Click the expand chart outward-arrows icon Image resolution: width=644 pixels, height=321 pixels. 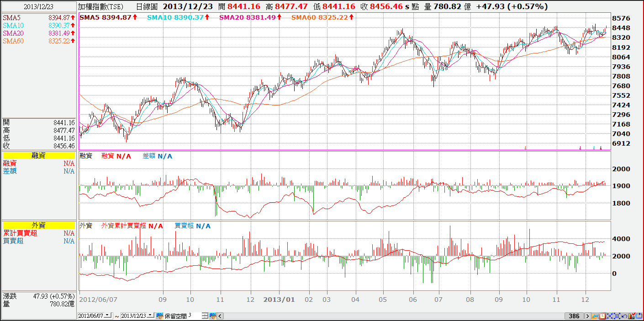[617, 316]
